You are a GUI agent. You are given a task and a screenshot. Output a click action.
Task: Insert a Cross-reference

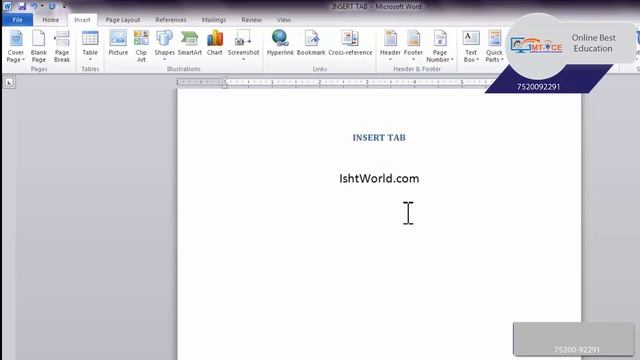[x=350, y=43]
